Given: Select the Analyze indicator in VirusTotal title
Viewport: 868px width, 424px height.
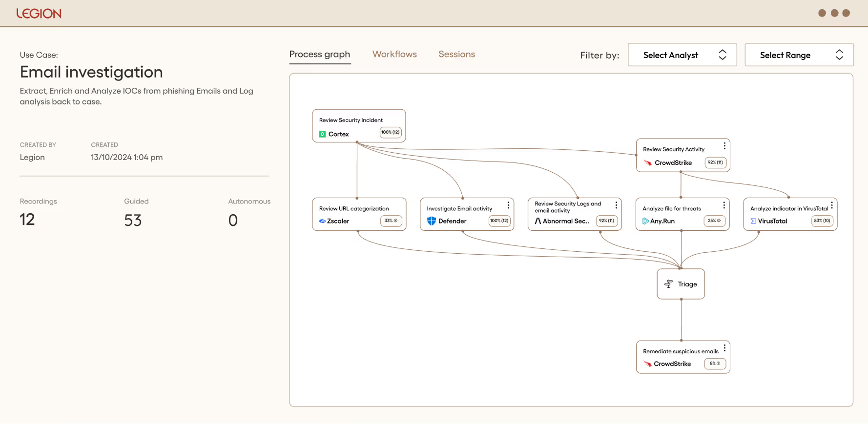Looking at the screenshot, I should [789, 208].
